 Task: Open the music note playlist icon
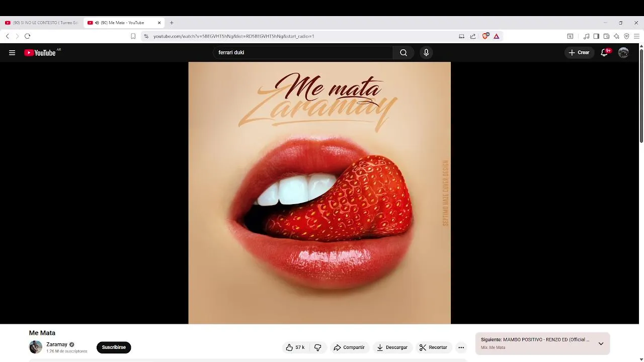click(586, 36)
